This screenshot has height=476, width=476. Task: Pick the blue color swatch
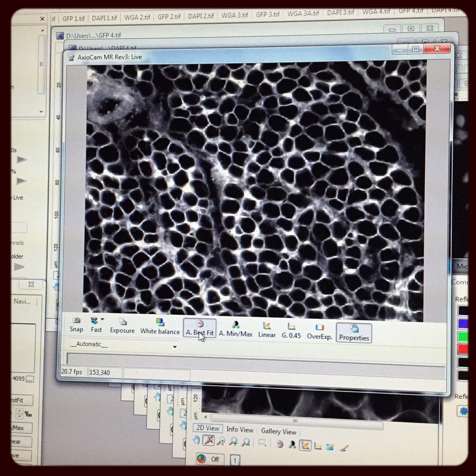pyautogui.click(x=463, y=324)
